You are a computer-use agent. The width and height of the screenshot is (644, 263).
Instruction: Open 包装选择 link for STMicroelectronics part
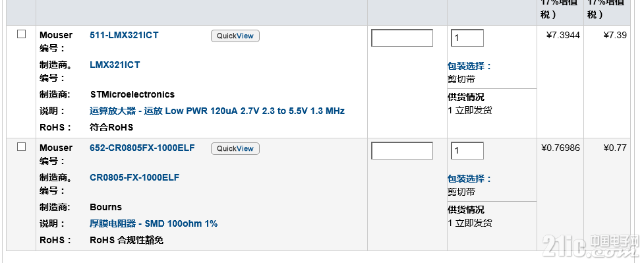coord(469,66)
